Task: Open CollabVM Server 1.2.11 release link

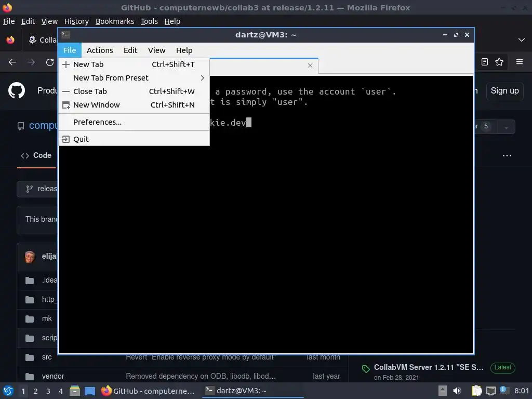Action: pyautogui.click(x=429, y=367)
